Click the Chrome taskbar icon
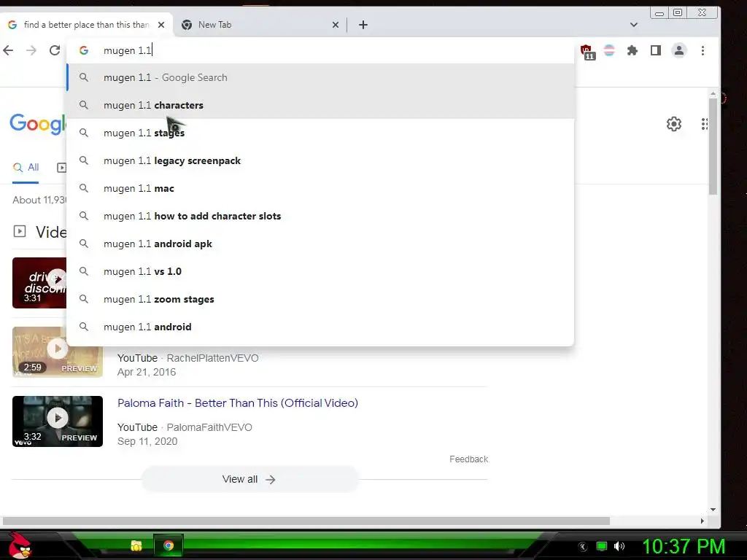This screenshot has width=747, height=560. 169,545
